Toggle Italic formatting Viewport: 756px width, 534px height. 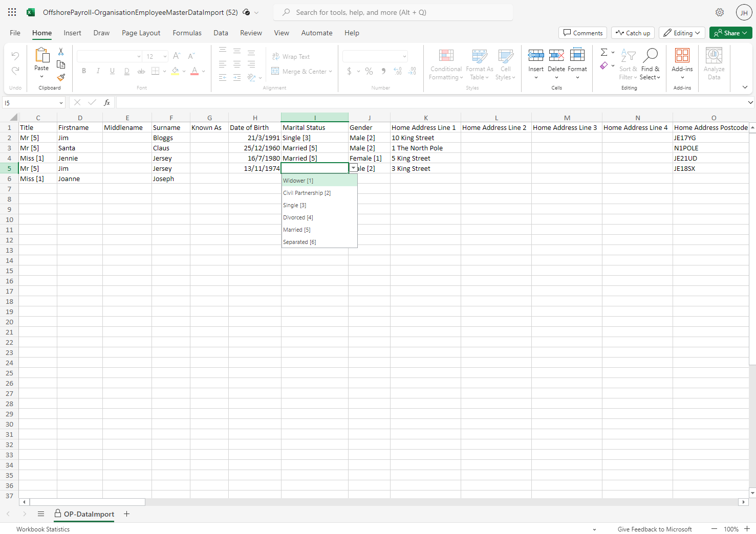coord(98,71)
